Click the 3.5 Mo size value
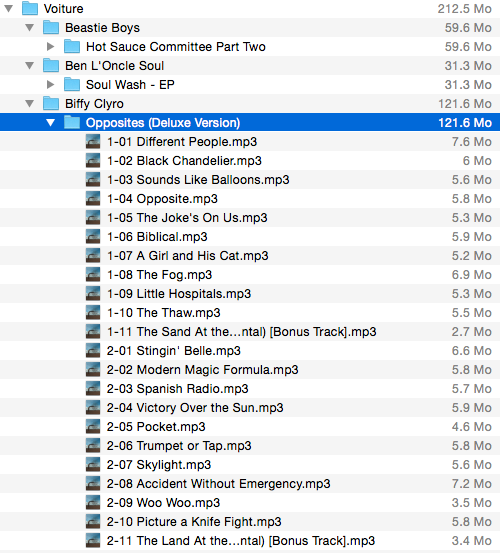 [x=472, y=503]
